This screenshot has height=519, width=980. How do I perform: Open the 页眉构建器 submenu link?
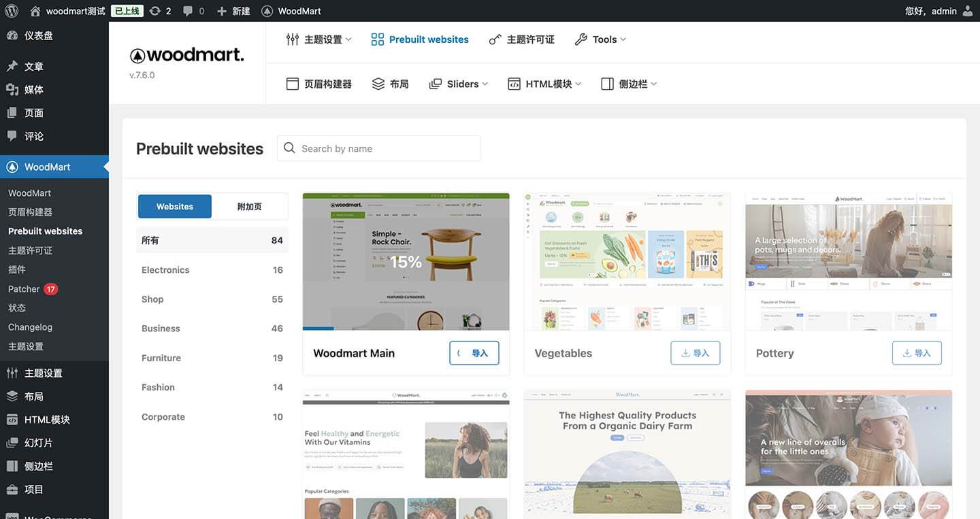pos(30,212)
